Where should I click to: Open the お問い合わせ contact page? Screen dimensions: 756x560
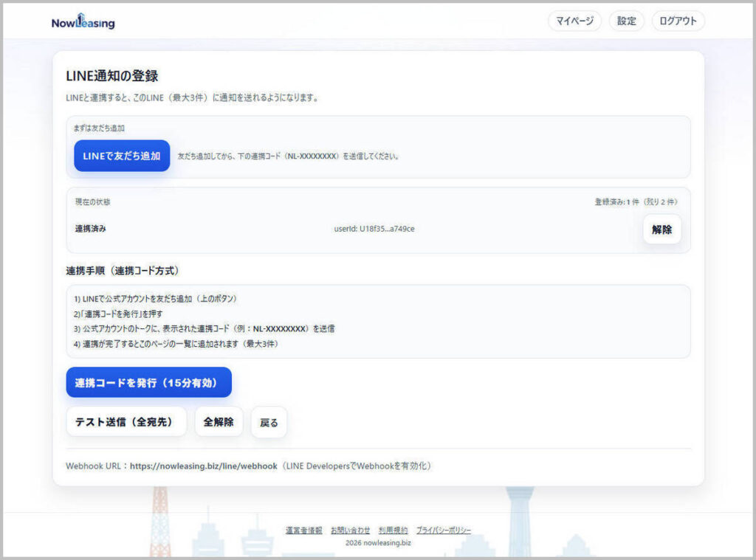tap(350, 530)
